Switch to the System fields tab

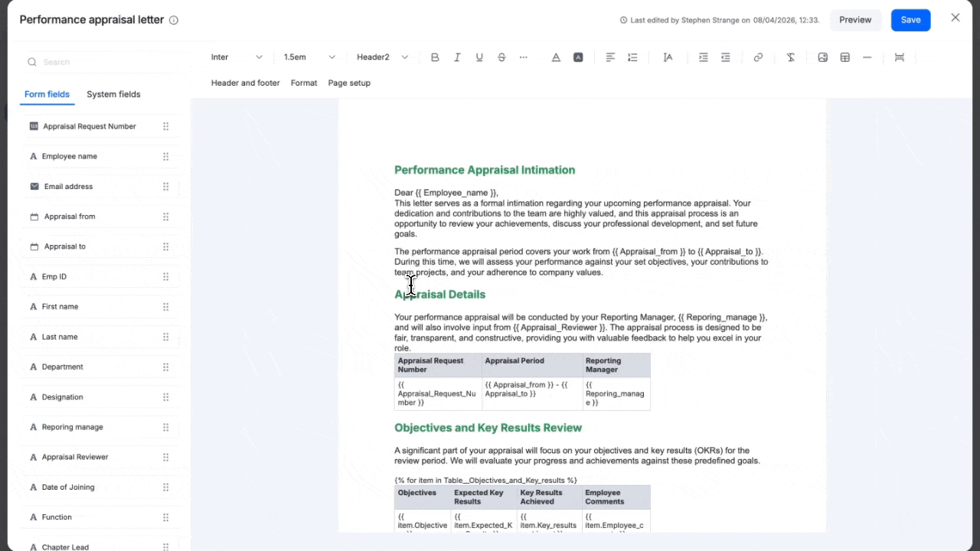[x=113, y=94]
